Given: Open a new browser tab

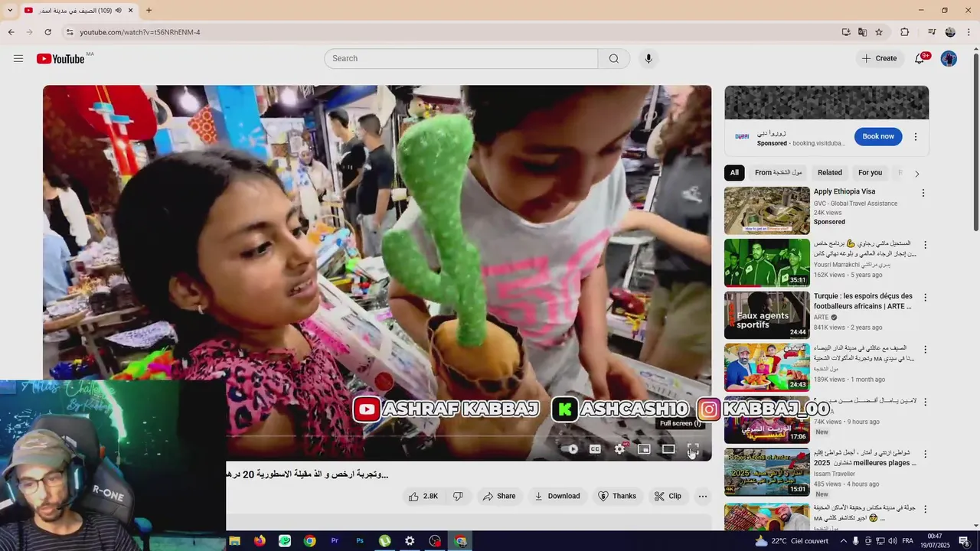Looking at the screenshot, I should (149, 11).
